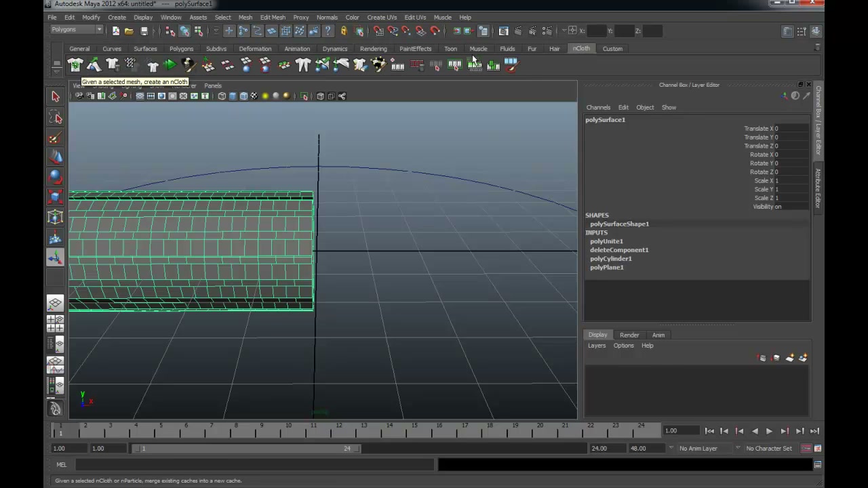This screenshot has height=488, width=868.
Task: Select the Lasso tool in toolbox
Action: click(56, 118)
